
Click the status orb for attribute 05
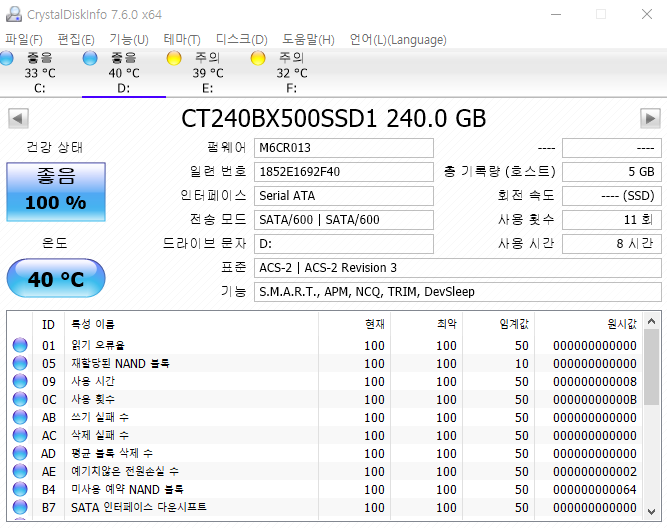click(20, 363)
